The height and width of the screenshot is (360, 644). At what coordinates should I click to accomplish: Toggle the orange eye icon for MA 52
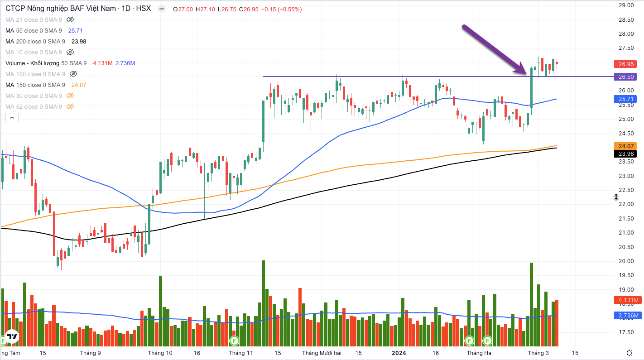pos(70,106)
